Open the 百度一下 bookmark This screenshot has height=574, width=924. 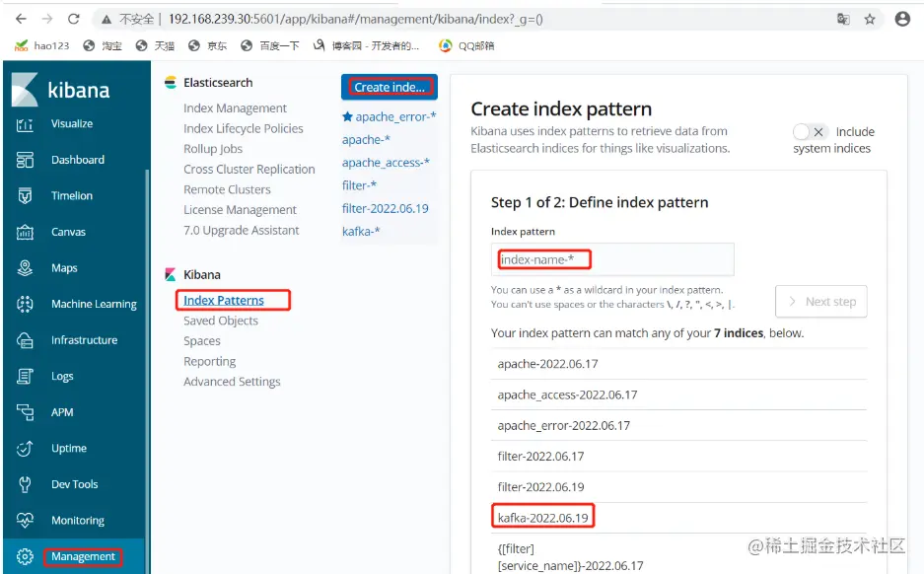coord(270,45)
